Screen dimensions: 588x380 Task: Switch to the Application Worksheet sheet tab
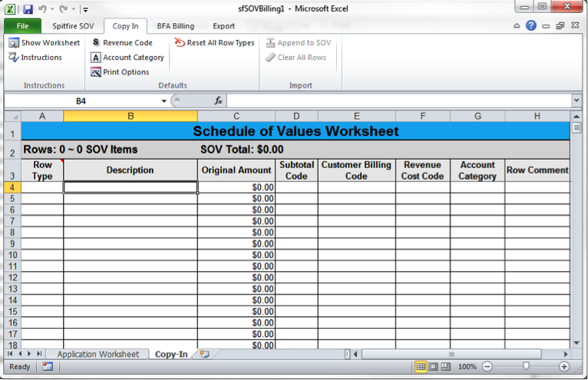(x=98, y=354)
